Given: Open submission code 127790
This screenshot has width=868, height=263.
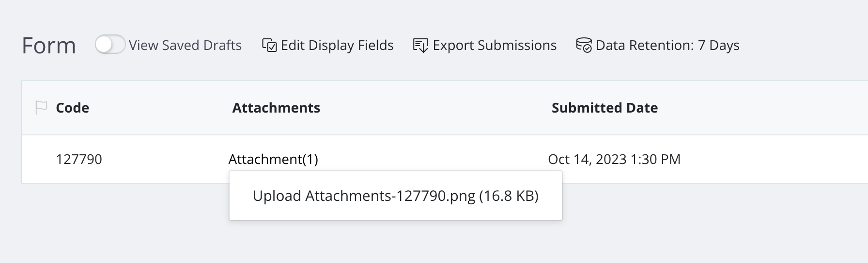Looking at the screenshot, I should point(79,159).
